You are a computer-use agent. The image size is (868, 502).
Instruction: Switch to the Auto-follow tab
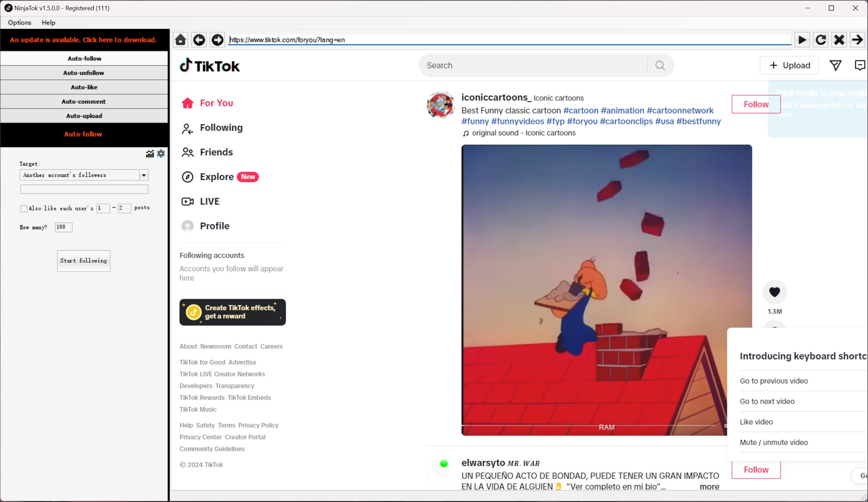[x=84, y=59]
